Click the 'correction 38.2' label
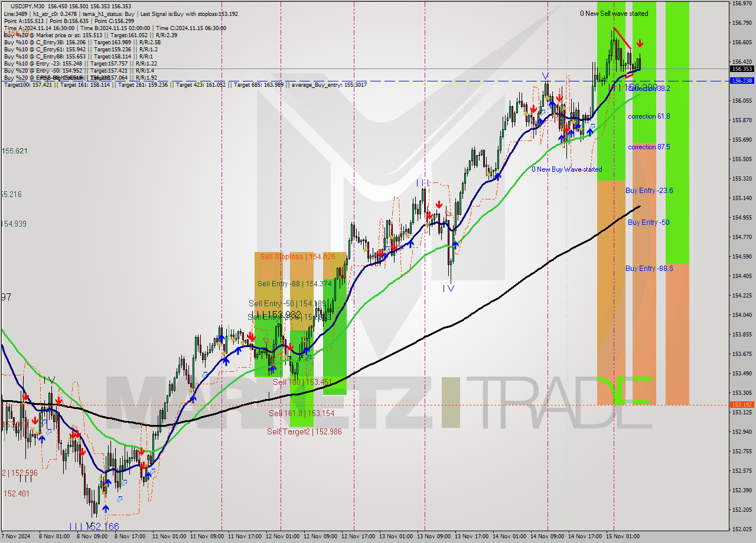The width and height of the screenshot is (756, 543). [649, 88]
